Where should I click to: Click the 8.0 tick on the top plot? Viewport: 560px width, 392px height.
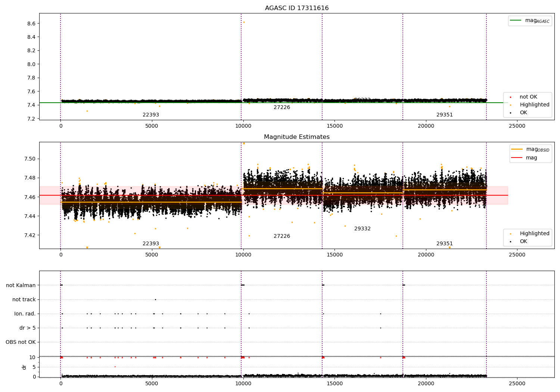pos(31,64)
